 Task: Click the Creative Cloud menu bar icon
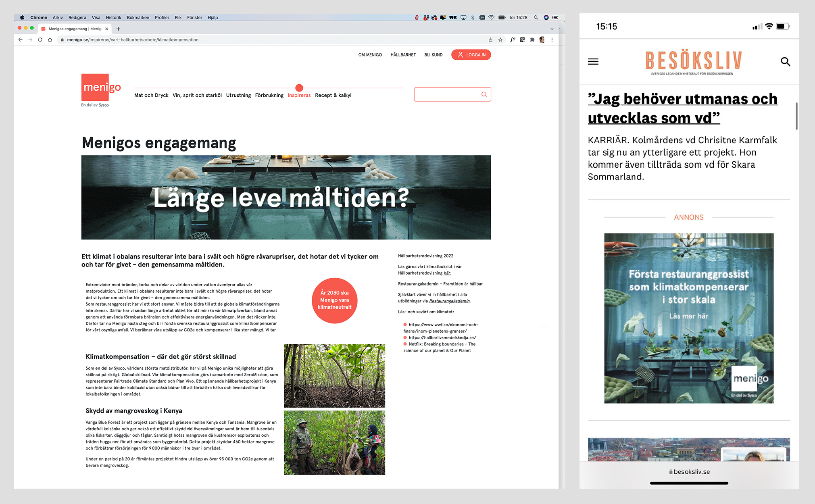tap(434, 17)
